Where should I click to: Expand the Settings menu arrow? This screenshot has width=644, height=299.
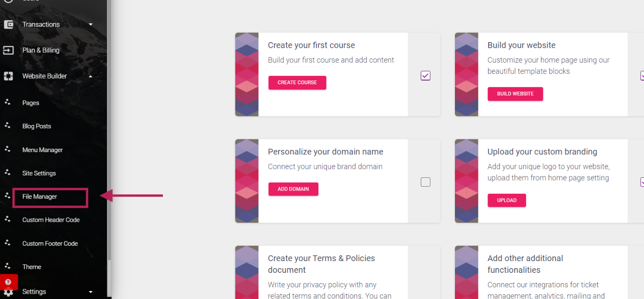click(x=91, y=292)
